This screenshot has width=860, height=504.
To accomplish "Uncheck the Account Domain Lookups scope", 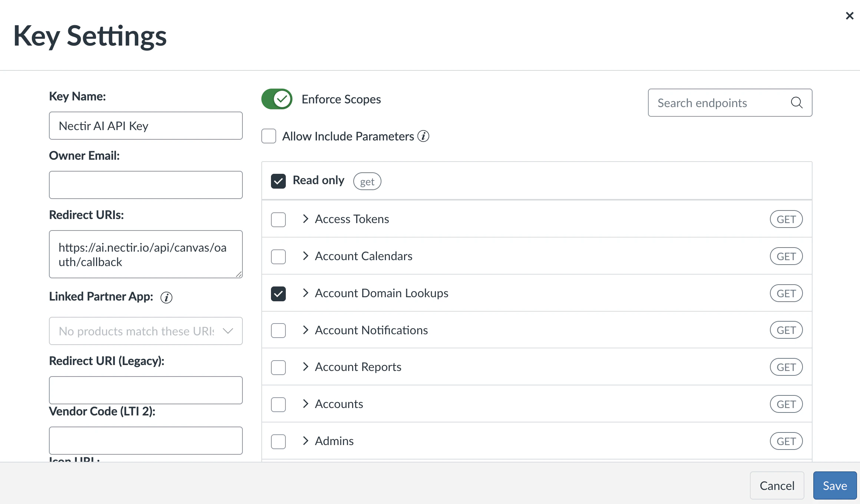I will point(278,294).
